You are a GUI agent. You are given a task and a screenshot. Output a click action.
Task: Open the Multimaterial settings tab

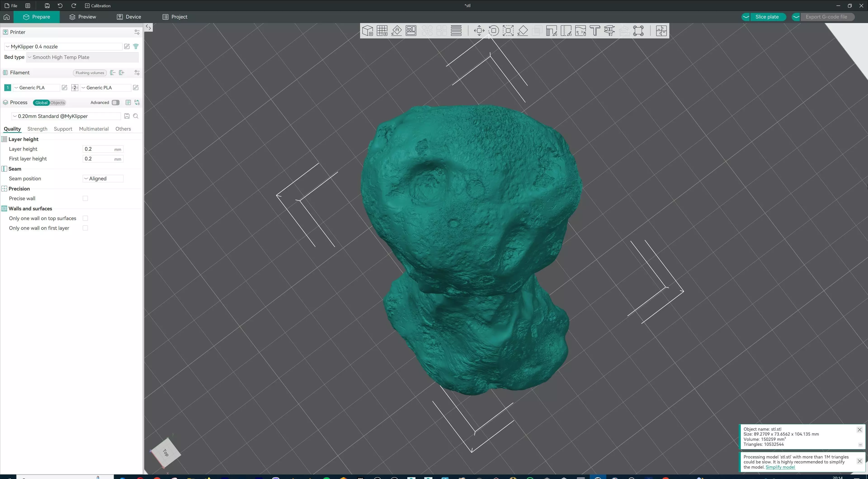coord(94,129)
